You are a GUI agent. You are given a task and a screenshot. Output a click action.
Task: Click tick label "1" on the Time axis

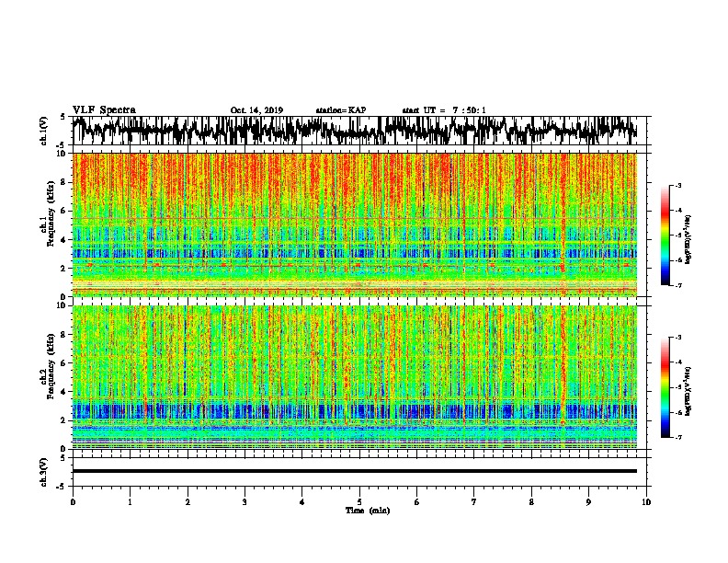click(x=130, y=502)
